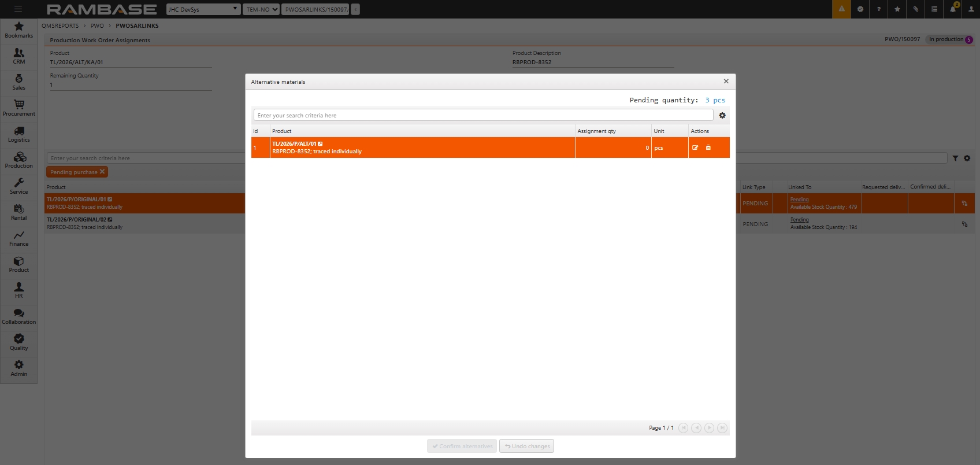Collapse the program field arrow button

tap(355, 9)
